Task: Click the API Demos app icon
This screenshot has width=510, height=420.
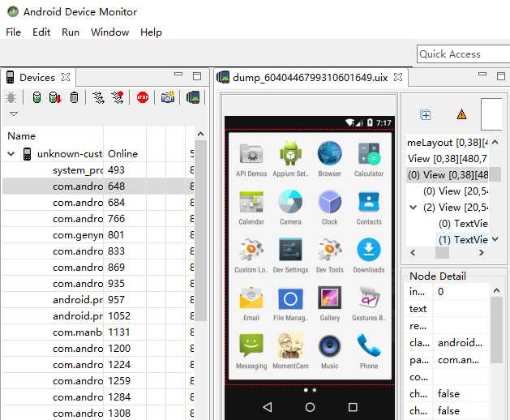Action: [251, 153]
